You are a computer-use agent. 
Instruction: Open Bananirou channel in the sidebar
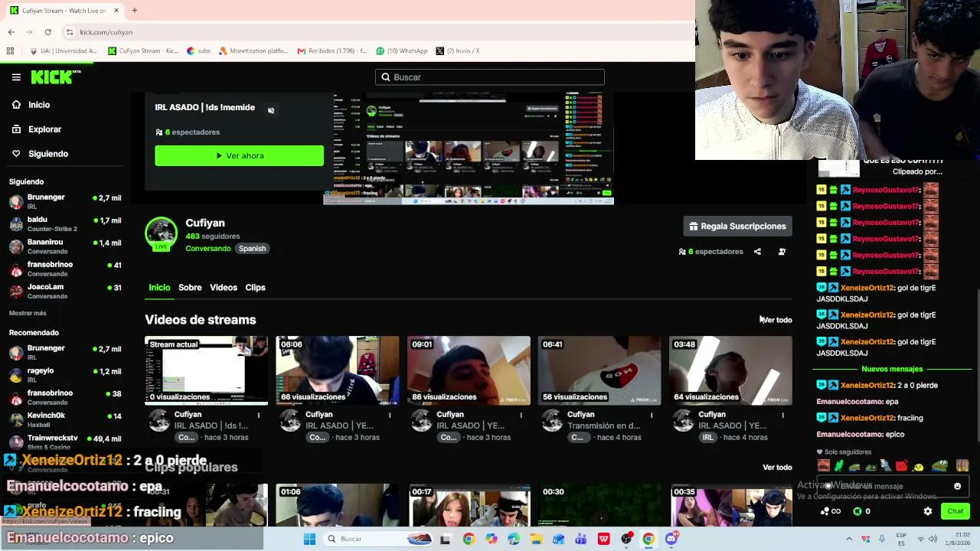[x=65, y=246]
